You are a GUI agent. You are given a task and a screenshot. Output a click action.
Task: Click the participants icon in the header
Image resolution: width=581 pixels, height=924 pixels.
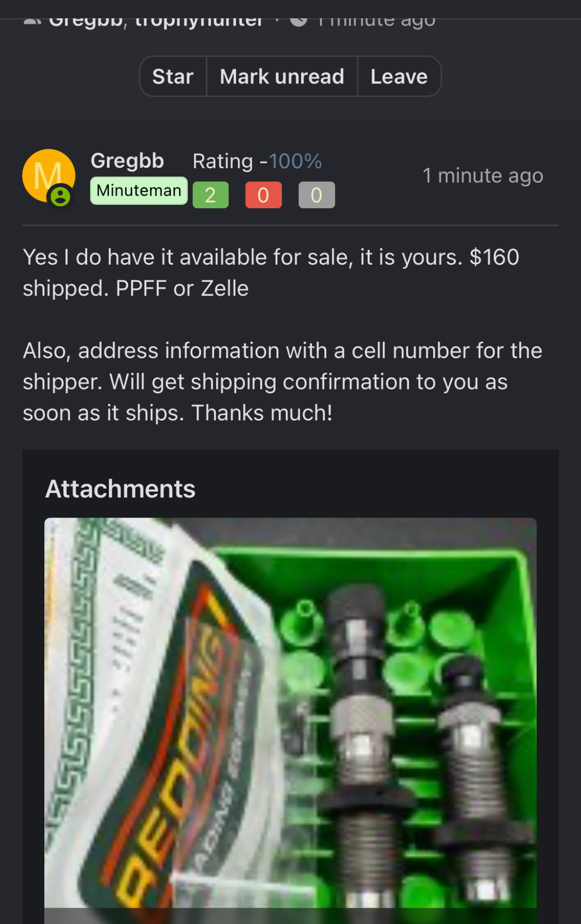(x=32, y=22)
